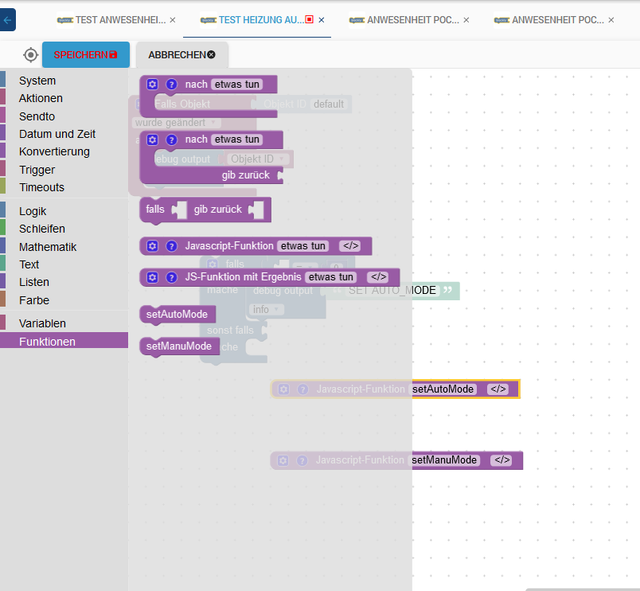640x591 pixels.
Task: Open code editor on setManuMode workspace block
Action: click(502, 460)
